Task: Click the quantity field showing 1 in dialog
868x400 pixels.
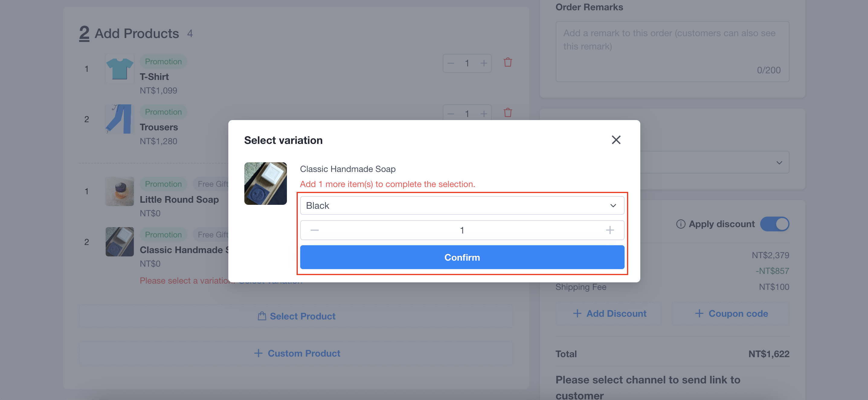Action: 462,230
